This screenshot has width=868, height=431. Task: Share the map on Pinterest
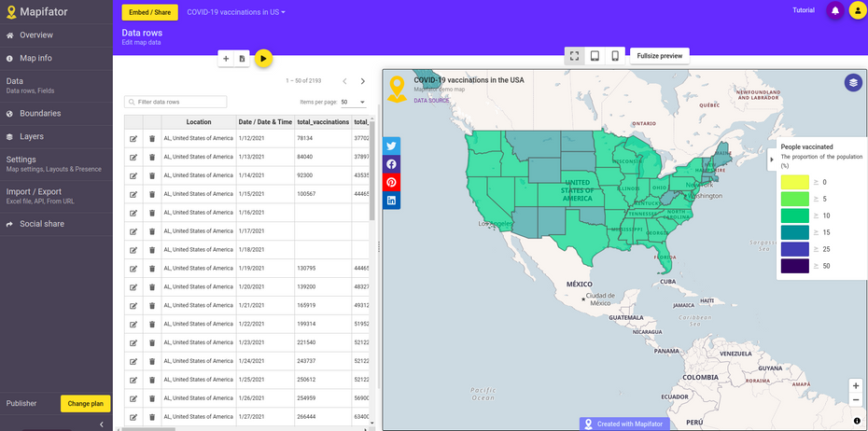[x=391, y=182]
